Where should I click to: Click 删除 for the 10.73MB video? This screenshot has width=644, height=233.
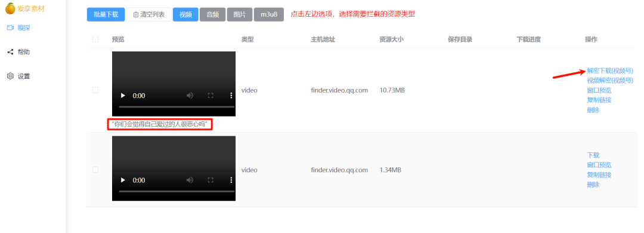[x=593, y=110]
